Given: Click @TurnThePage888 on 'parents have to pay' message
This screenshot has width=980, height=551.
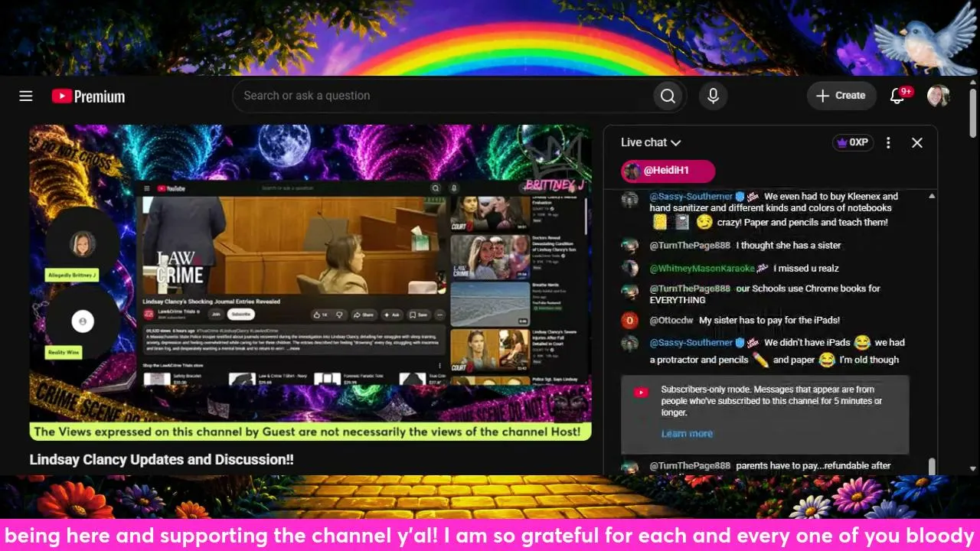Looking at the screenshot, I should point(690,465).
